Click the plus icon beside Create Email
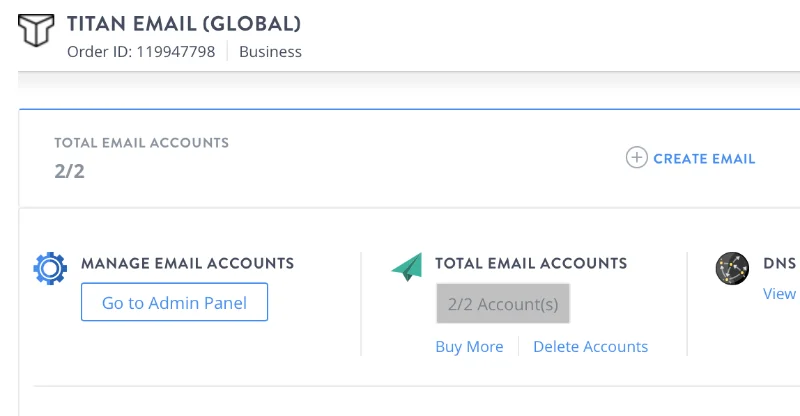The width and height of the screenshot is (800, 416). click(636, 157)
